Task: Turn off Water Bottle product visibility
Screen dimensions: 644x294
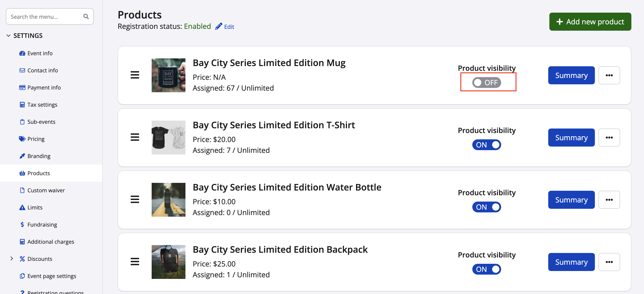Action: pyautogui.click(x=486, y=207)
